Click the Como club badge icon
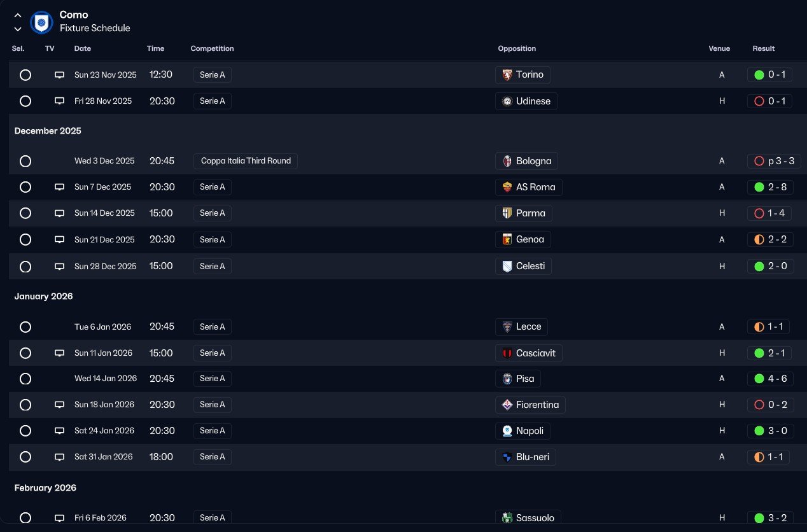The image size is (807, 532). coord(41,22)
